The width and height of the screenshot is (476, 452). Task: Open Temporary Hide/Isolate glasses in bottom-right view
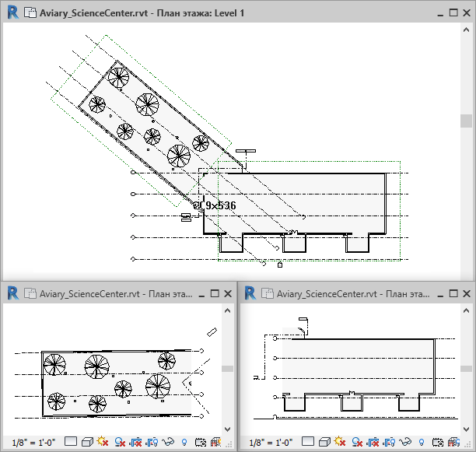[405, 442]
